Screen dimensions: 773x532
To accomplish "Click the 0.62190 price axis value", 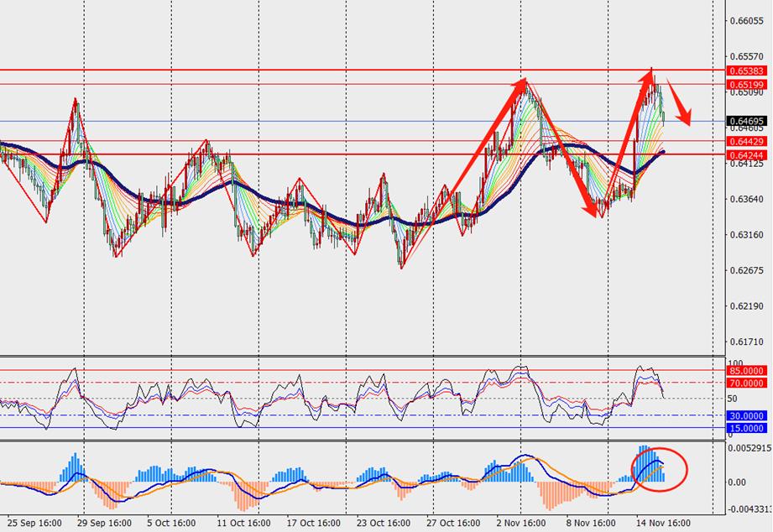I will (747, 306).
